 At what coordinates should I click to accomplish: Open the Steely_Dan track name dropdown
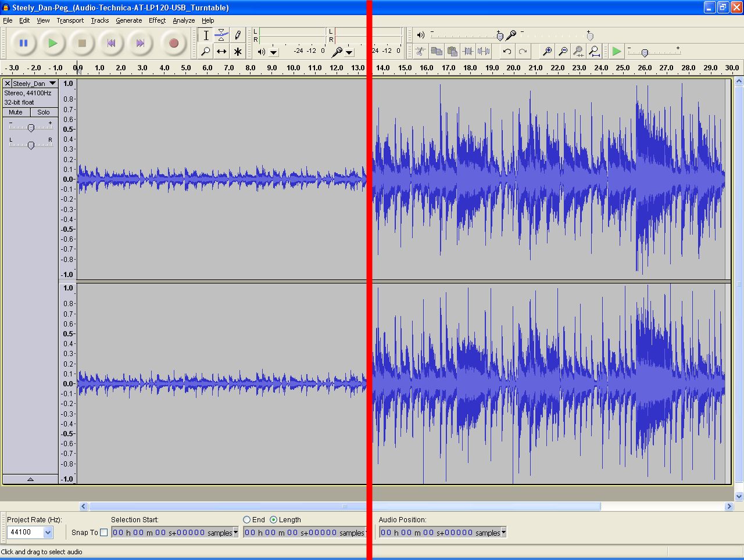(52, 84)
